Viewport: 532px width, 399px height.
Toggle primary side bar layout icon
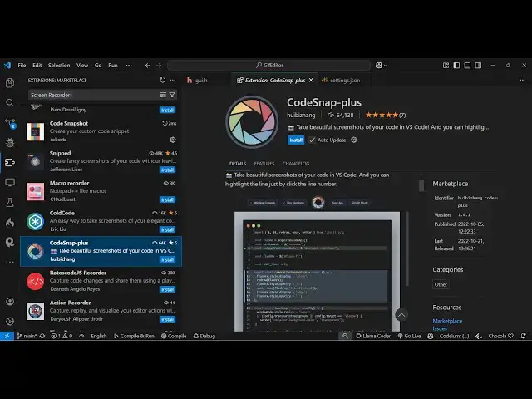coord(456,65)
